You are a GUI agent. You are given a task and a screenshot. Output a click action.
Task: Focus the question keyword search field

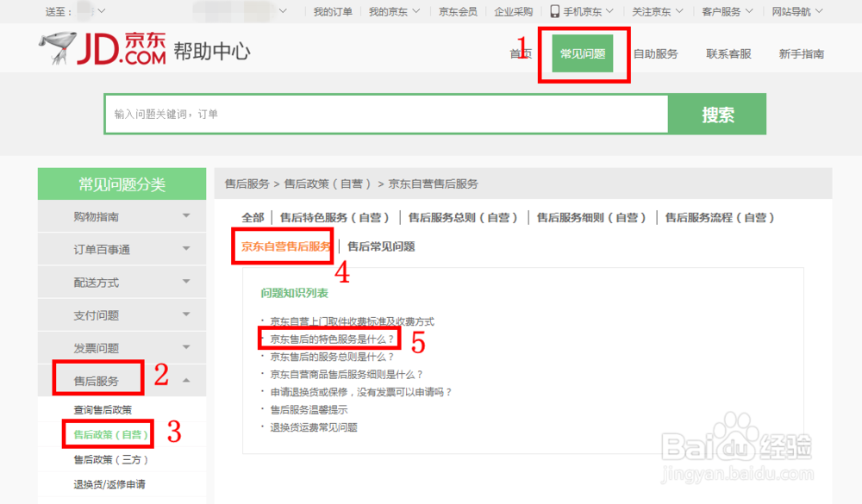[386, 115]
